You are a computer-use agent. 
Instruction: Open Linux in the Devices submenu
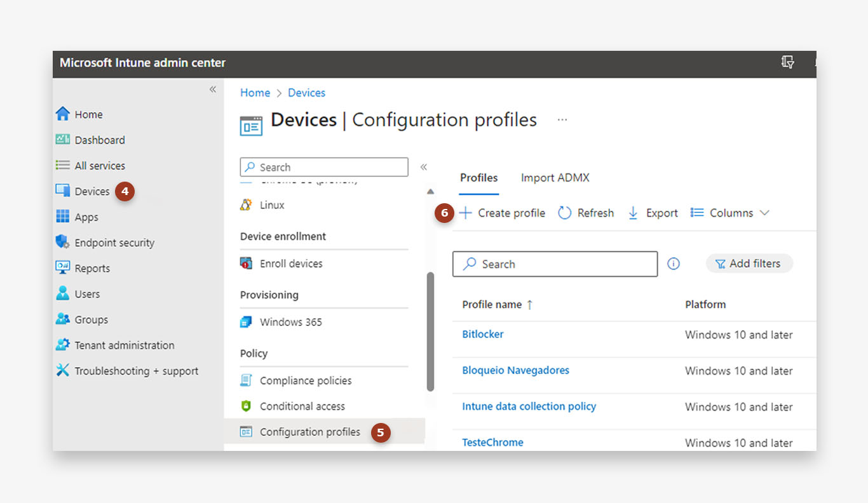coord(272,205)
